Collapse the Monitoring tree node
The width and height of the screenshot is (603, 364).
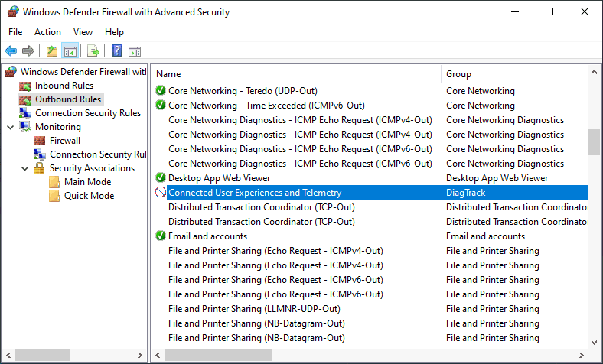11,127
